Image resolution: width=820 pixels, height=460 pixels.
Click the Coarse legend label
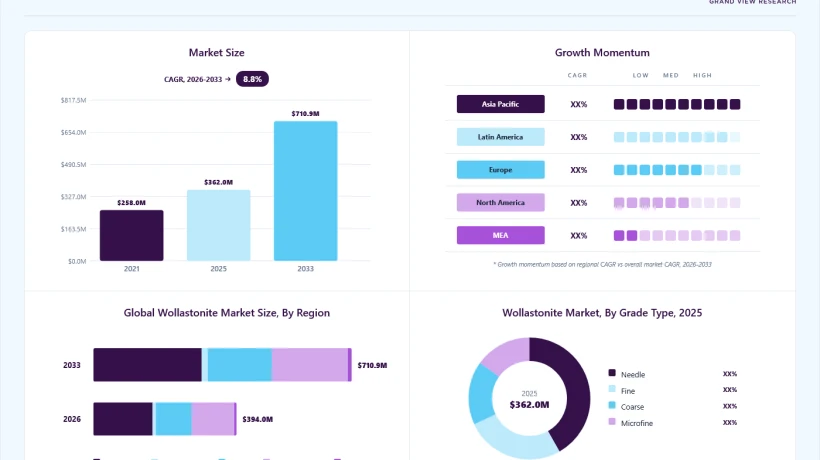[x=632, y=407]
